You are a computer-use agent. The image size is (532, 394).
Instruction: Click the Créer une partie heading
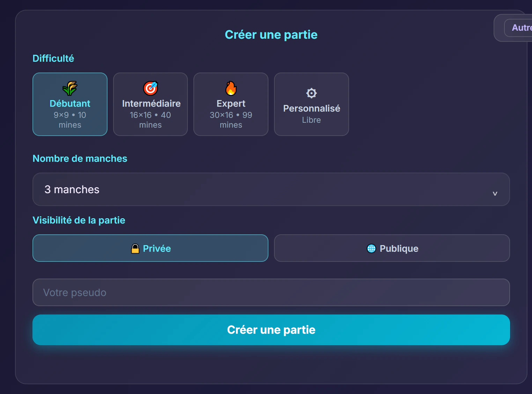271,35
